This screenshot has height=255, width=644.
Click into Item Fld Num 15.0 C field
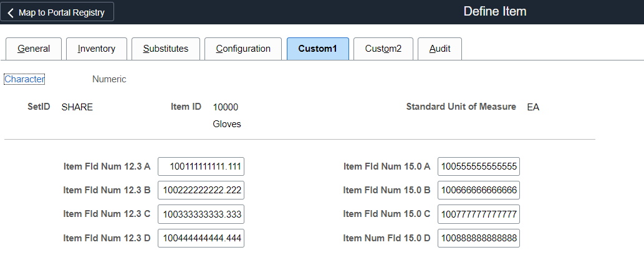[478, 214]
